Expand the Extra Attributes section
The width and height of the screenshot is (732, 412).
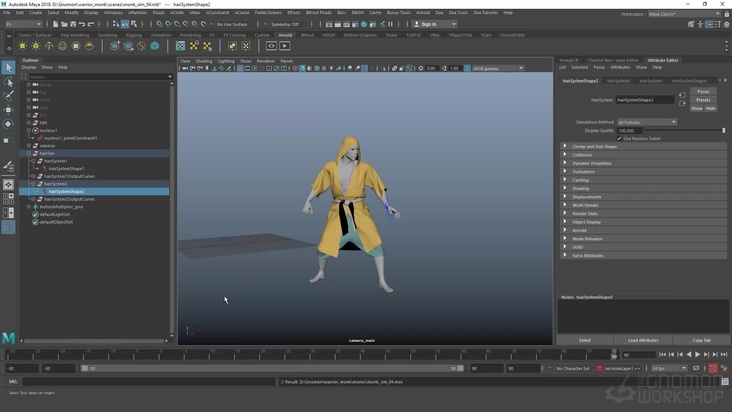(x=643, y=256)
